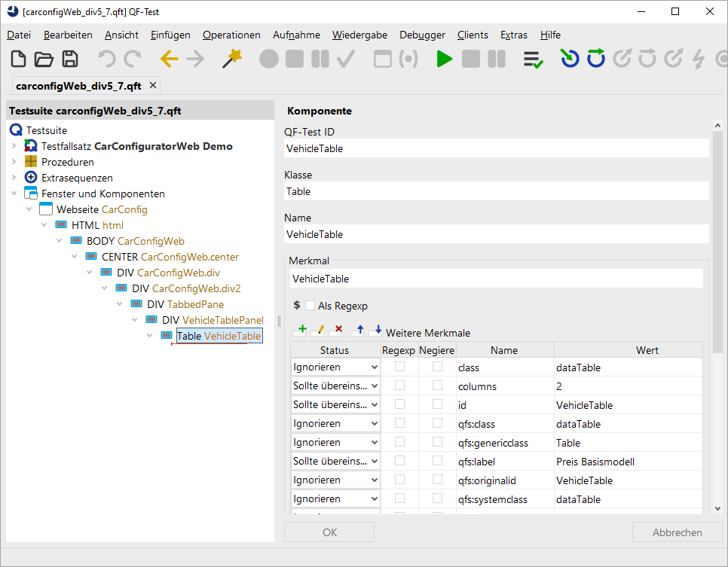Open the magic wand quickstart wizard
The image size is (728, 567).
click(x=232, y=59)
